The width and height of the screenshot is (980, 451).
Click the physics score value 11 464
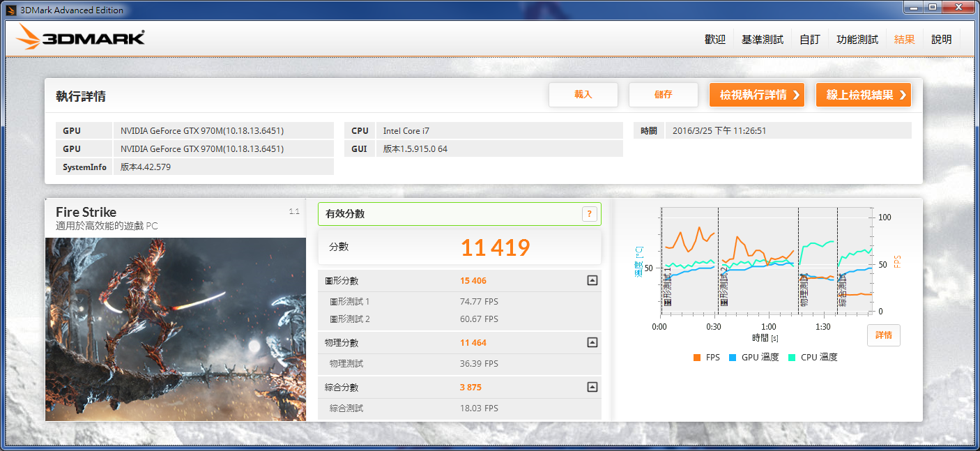[x=473, y=343]
